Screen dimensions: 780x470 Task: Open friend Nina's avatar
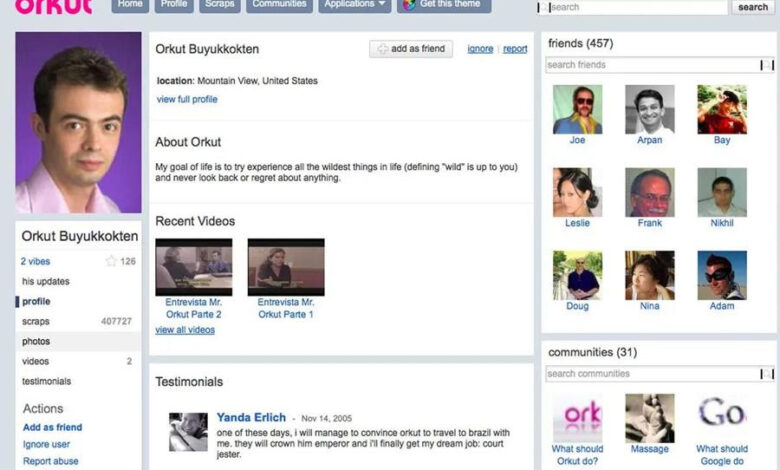click(x=650, y=276)
